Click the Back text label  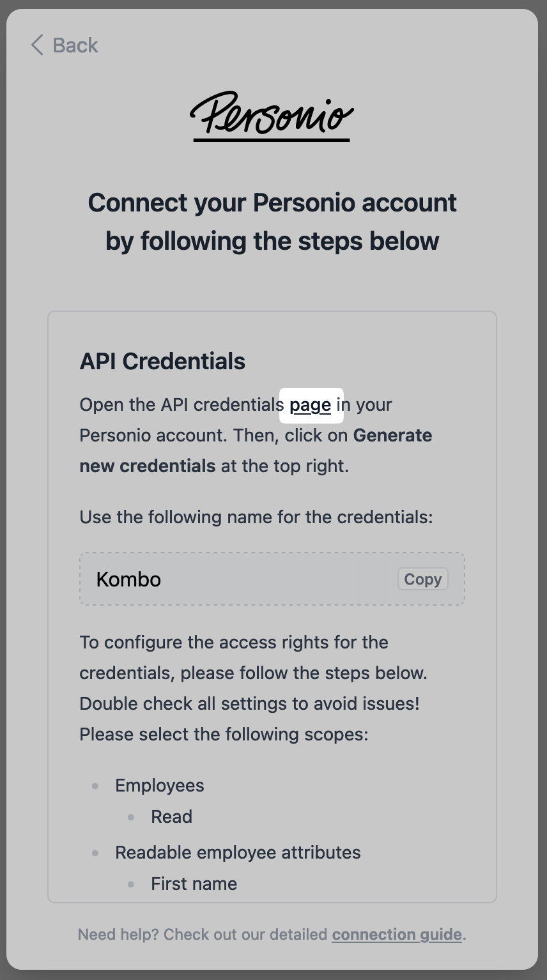[x=75, y=45]
